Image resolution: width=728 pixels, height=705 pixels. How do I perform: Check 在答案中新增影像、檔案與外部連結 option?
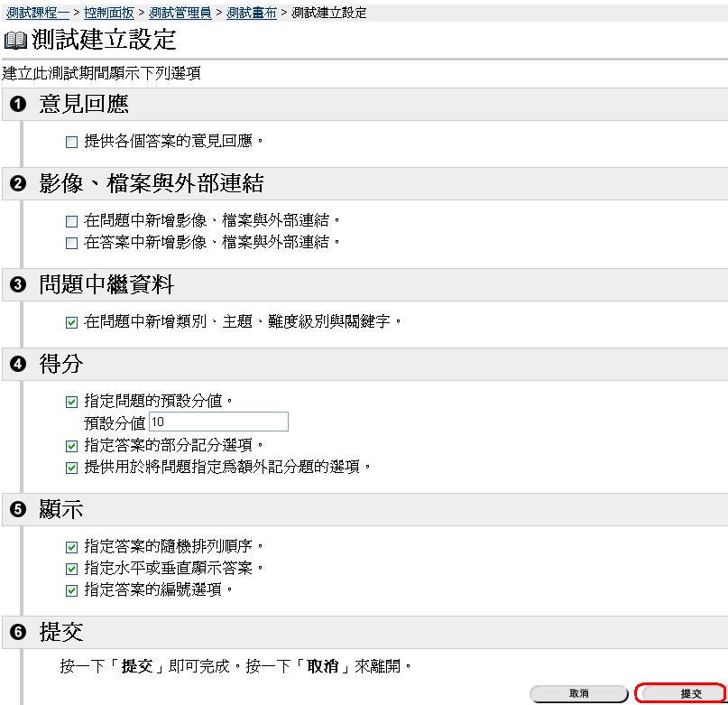pos(72,243)
